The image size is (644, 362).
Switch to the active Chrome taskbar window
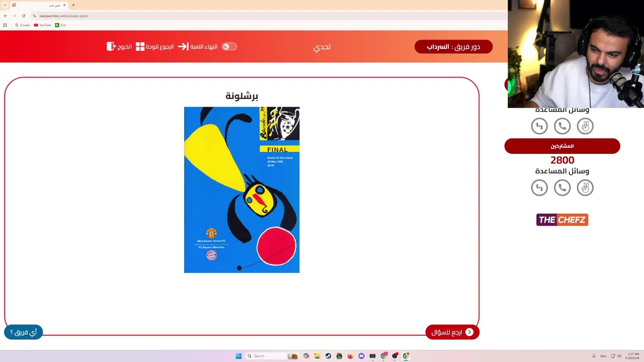pyautogui.click(x=406, y=356)
